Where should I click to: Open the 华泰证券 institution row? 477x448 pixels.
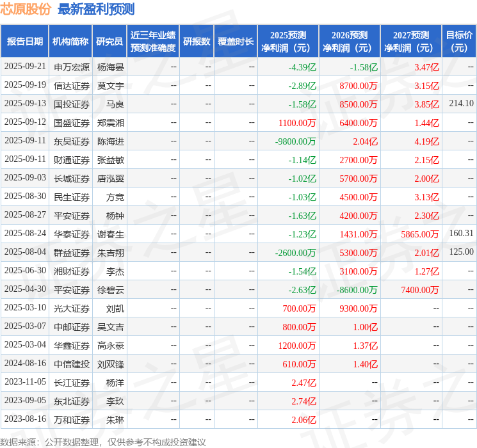point(72,234)
